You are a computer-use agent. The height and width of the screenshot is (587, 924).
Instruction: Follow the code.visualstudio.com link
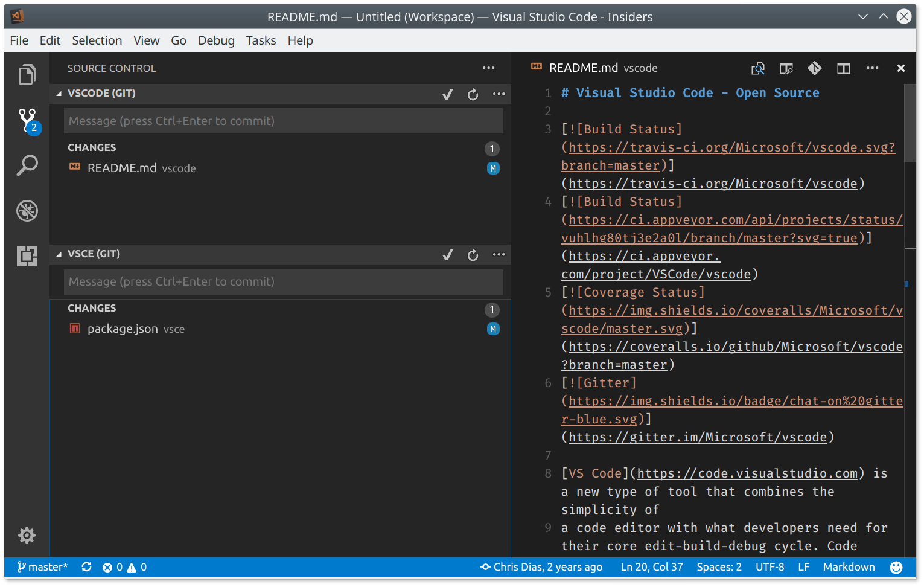pyautogui.click(x=747, y=473)
